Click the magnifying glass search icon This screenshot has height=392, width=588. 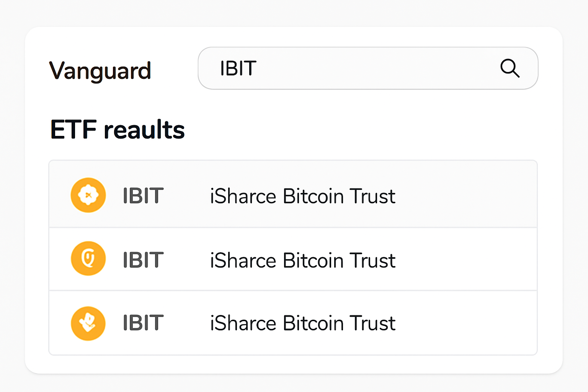(510, 69)
